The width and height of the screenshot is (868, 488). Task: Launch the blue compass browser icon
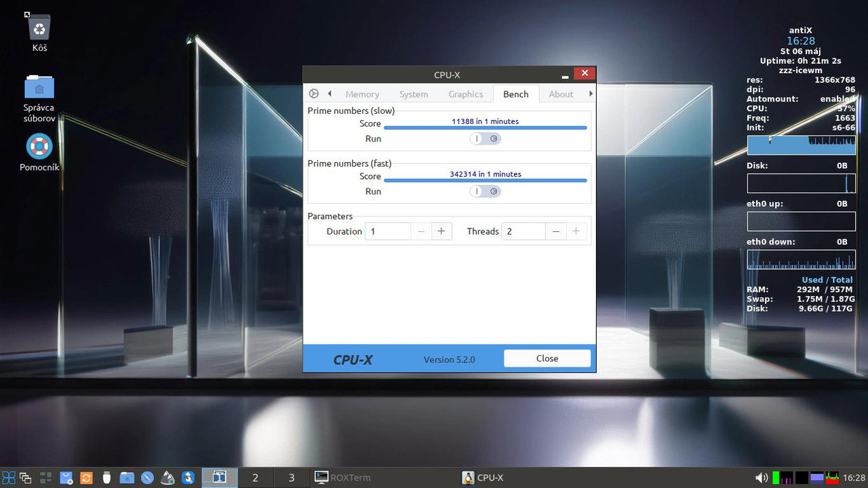(x=147, y=478)
